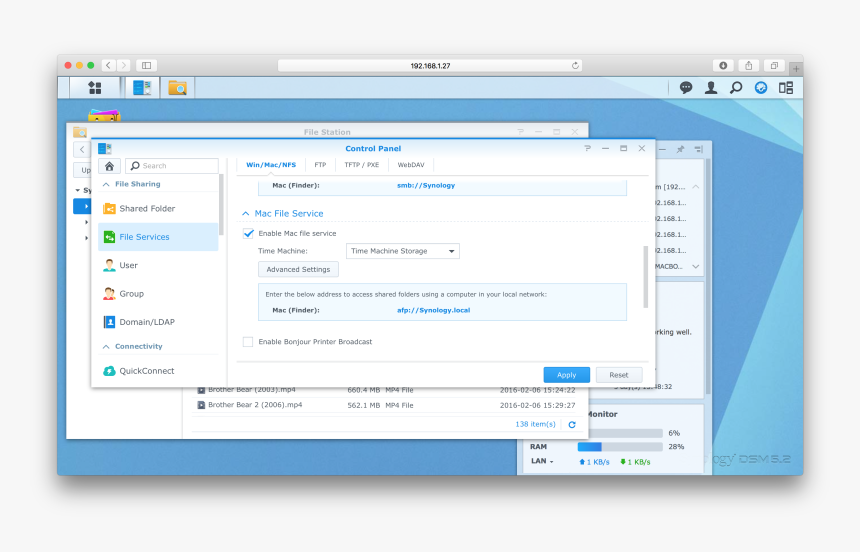Screen dimensions: 860x552
Task: Open the Time Machine Storage dropdown
Action: coord(403,251)
